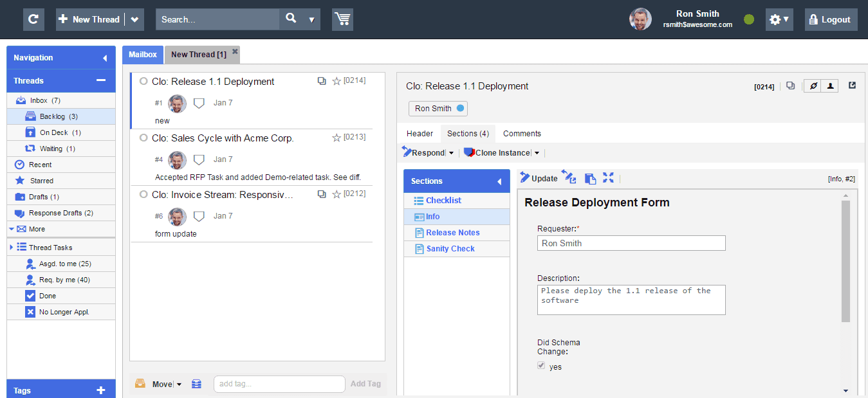Click the add tag input field

(x=279, y=384)
